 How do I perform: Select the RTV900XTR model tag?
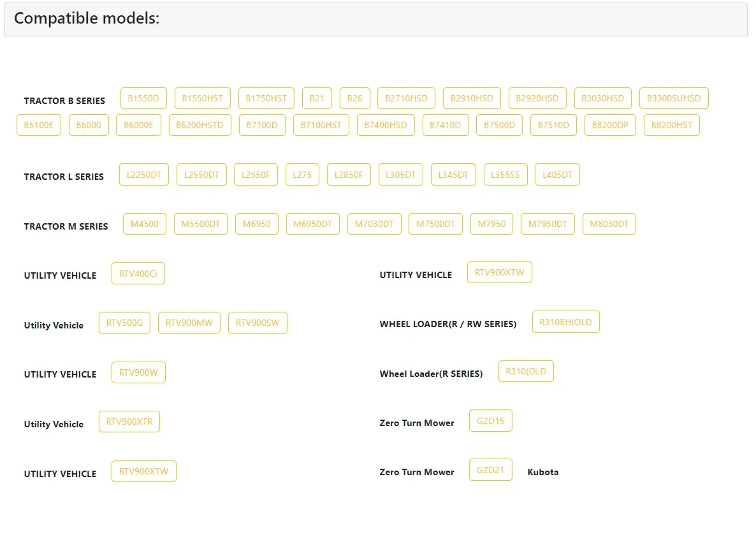click(129, 422)
